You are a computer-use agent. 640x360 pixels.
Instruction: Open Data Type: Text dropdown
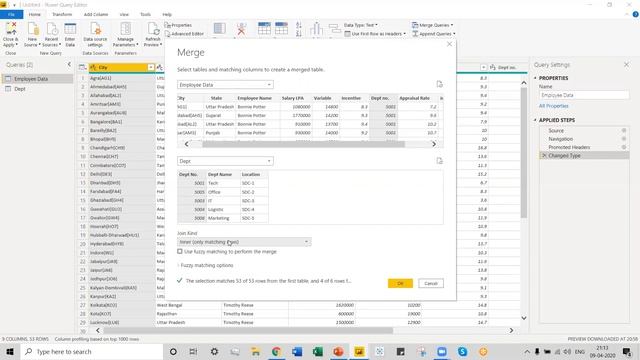[x=361, y=25]
